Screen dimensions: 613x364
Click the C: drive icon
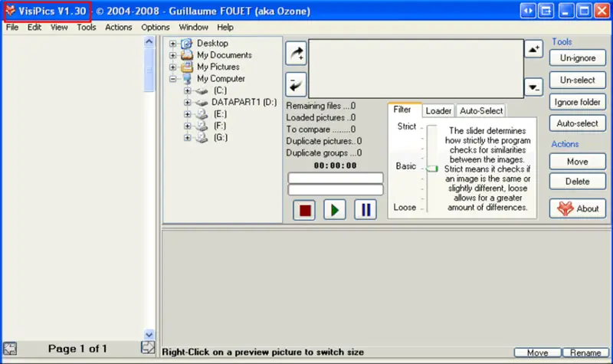(202, 90)
